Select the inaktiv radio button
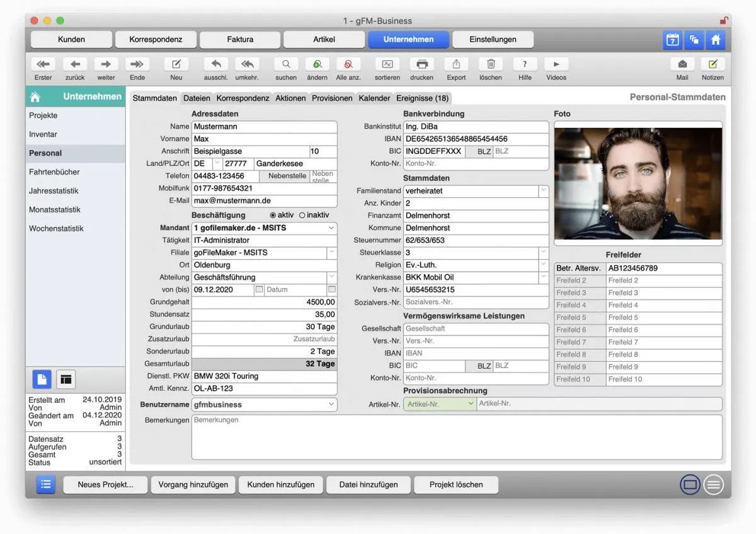 (302, 215)
